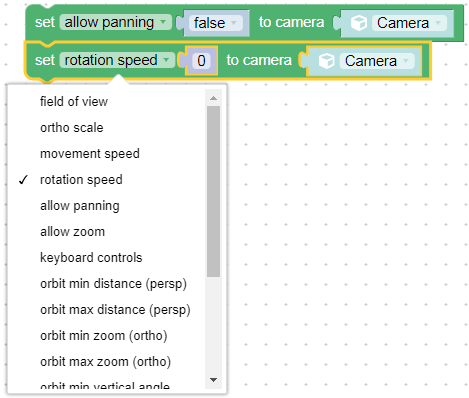Click the 0 value input field
The width and height of the screenshot is (469, 398).
pos(201,61)
